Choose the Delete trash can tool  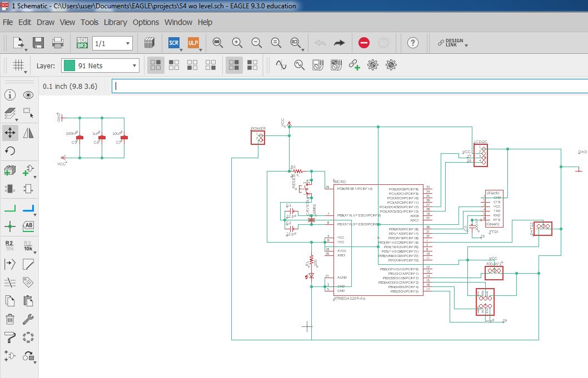pyautogui.click(x=9, y=319)
